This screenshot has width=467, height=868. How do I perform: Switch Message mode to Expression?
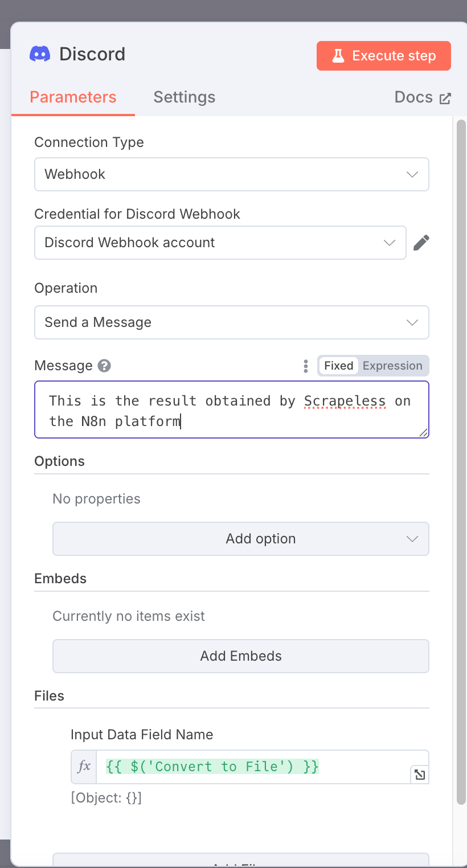point(392,366)
